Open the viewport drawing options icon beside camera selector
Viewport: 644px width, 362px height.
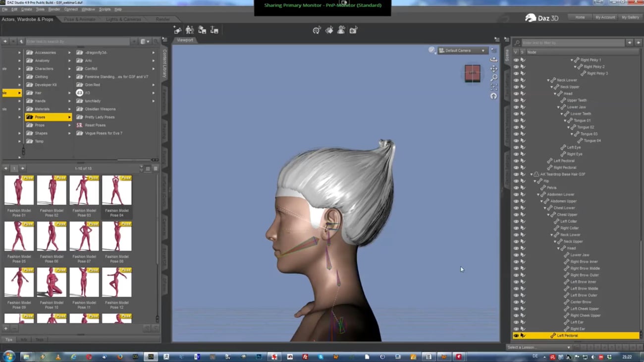[494, 50]
